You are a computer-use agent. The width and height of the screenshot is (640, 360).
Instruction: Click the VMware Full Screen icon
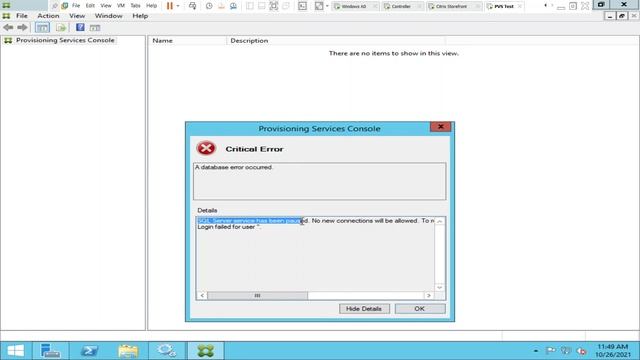coord(273,6)
